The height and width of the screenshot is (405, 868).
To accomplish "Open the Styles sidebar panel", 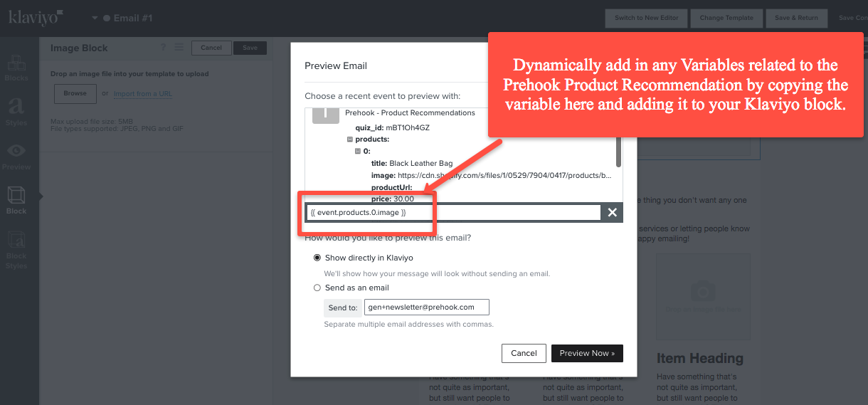I will point(16,112).
